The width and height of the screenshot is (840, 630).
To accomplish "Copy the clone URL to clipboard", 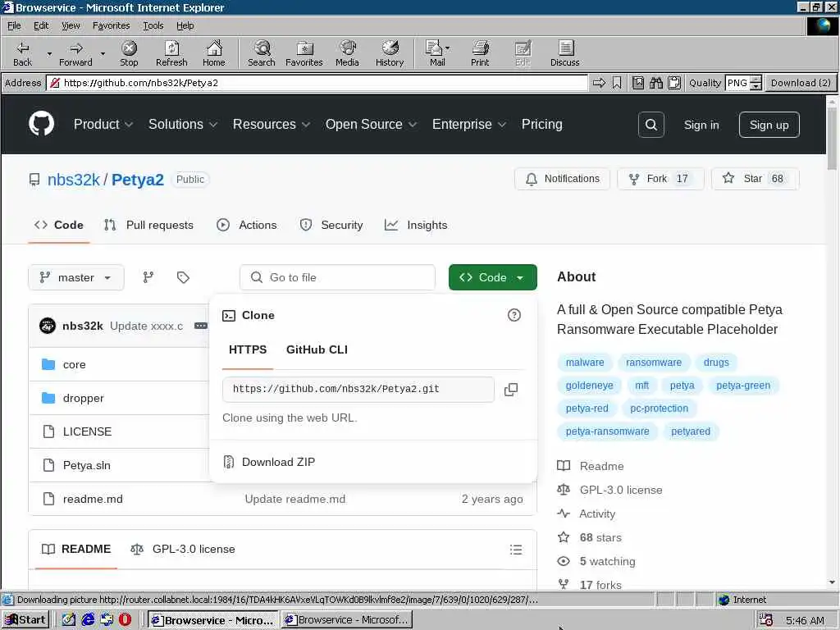I will pyautogui.click(x=511, y=390).
